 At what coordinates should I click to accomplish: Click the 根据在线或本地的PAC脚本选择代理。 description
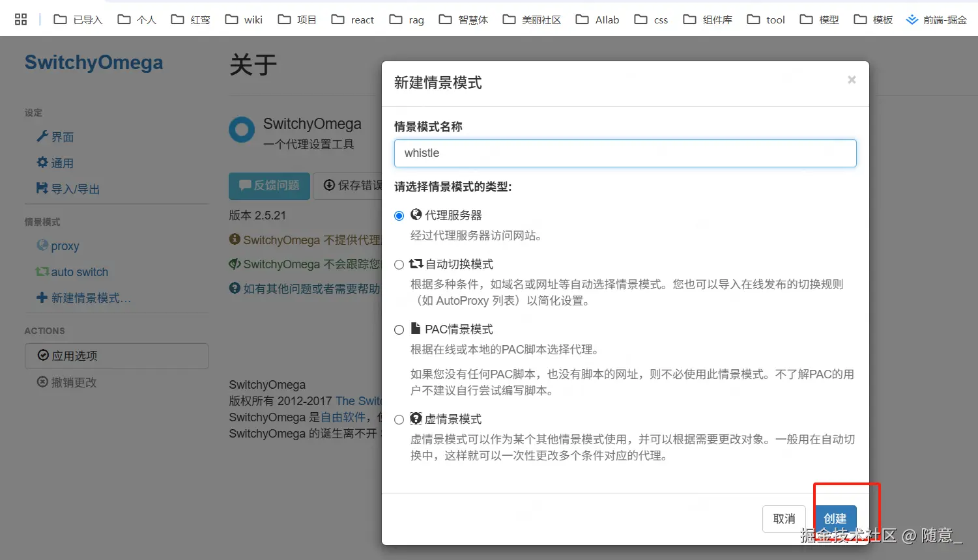coord(504,350)
